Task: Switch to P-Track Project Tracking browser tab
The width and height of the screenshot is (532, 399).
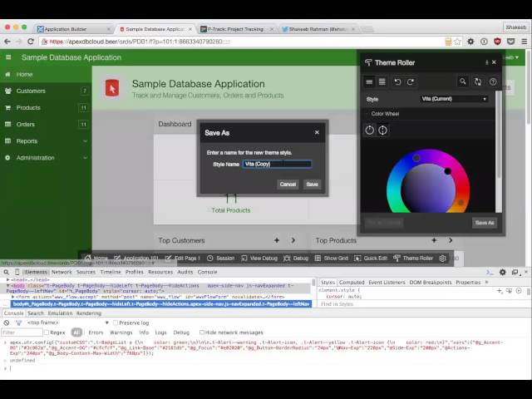Action: tap(236, 29)
